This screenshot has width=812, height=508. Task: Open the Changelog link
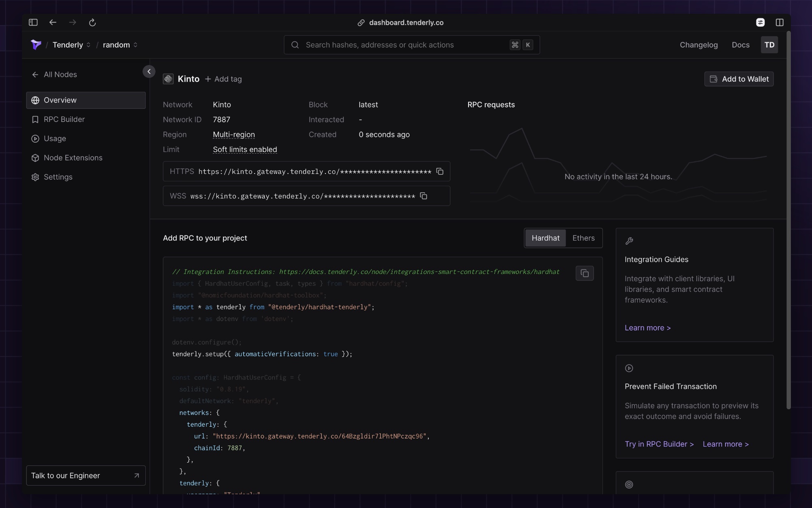coord(699,45)
